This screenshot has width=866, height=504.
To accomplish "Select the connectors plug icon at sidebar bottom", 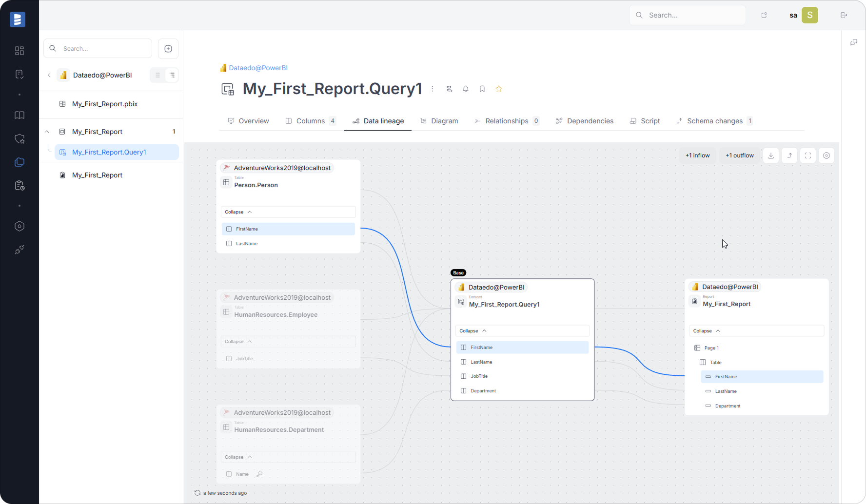I will tap(20, 250).
